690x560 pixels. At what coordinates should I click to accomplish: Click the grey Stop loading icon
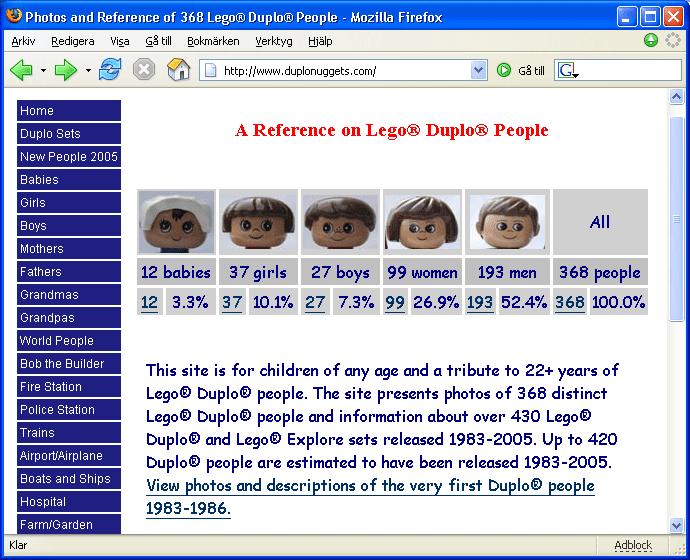pos(144,70)
